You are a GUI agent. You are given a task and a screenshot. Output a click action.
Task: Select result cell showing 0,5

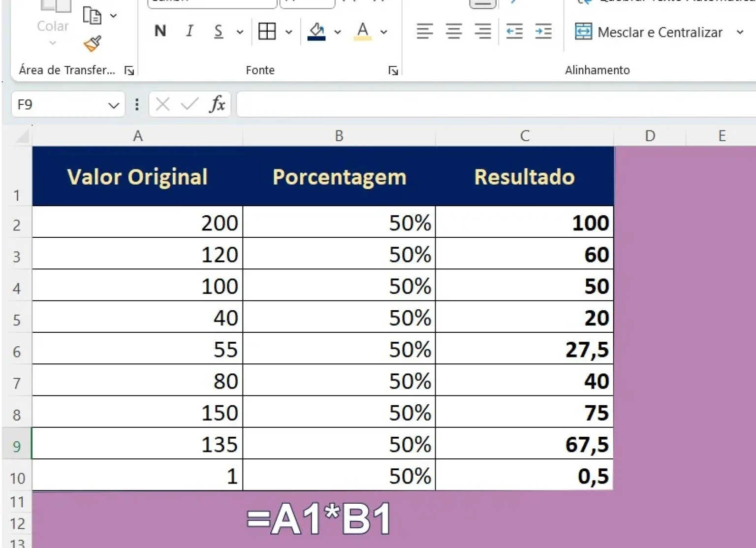click(525, 475)
